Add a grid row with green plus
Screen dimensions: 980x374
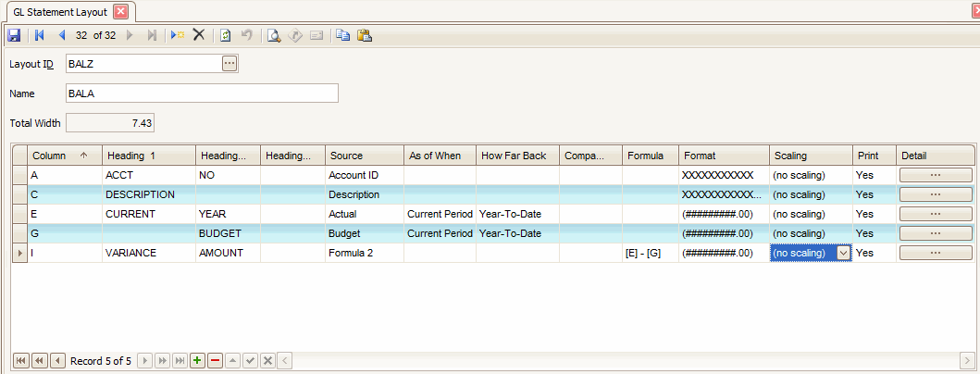tap(197, 360)
